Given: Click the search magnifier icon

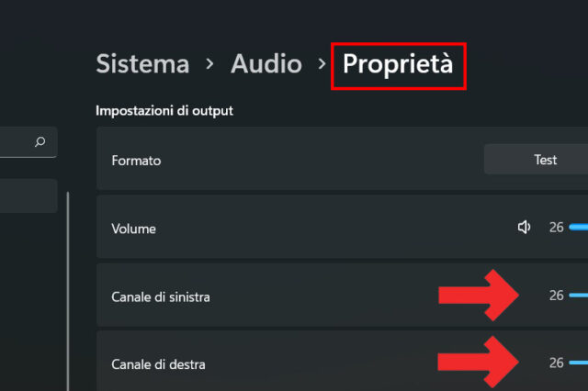Looking at the screenshot, I should [40, 142].
